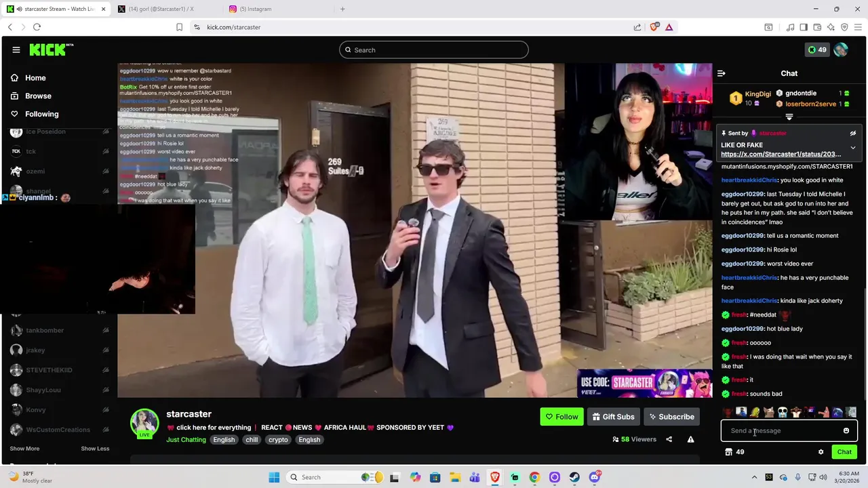Open chat settings gear
This screenshot has width=868, height=488.
(821, 452)
